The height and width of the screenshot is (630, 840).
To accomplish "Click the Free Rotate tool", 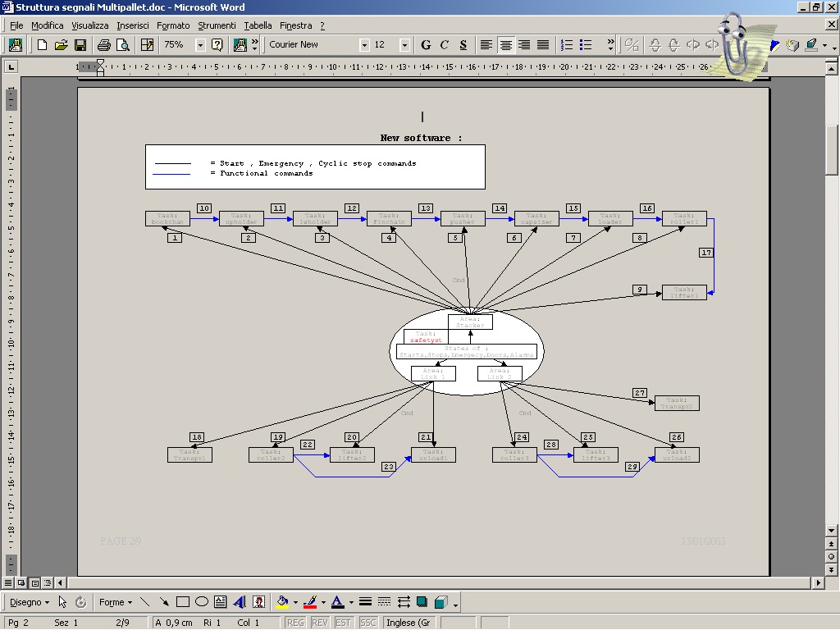I will pos(81,602).
